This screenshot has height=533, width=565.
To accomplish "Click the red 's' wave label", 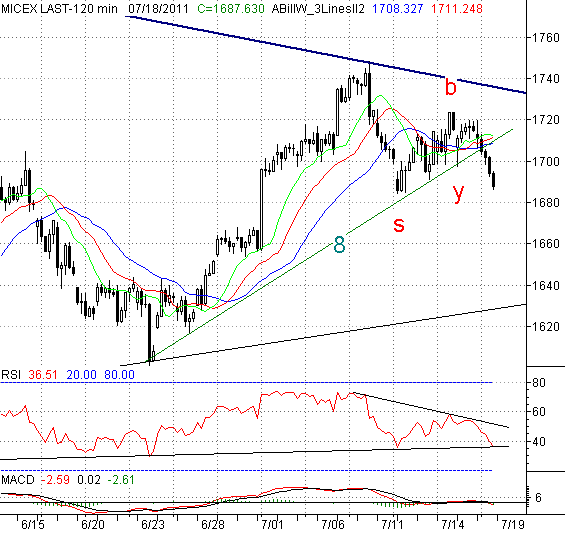I will click(x=399, y=225).
